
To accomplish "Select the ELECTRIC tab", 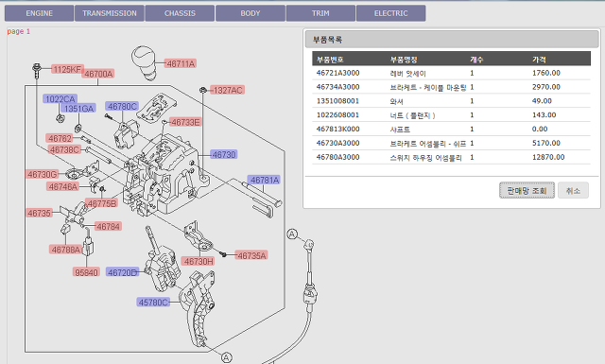I will click(x=390, y=13).
